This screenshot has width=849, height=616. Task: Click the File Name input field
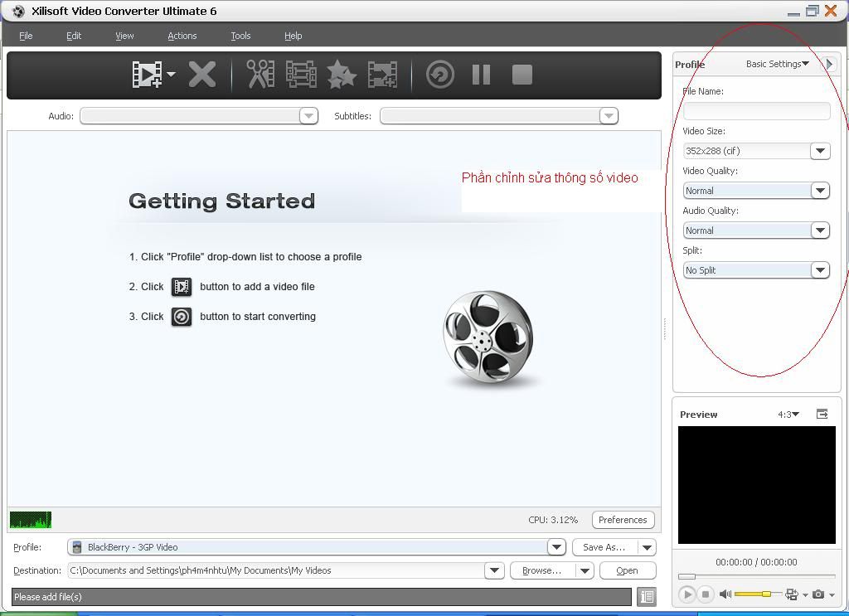pos(756,111)
